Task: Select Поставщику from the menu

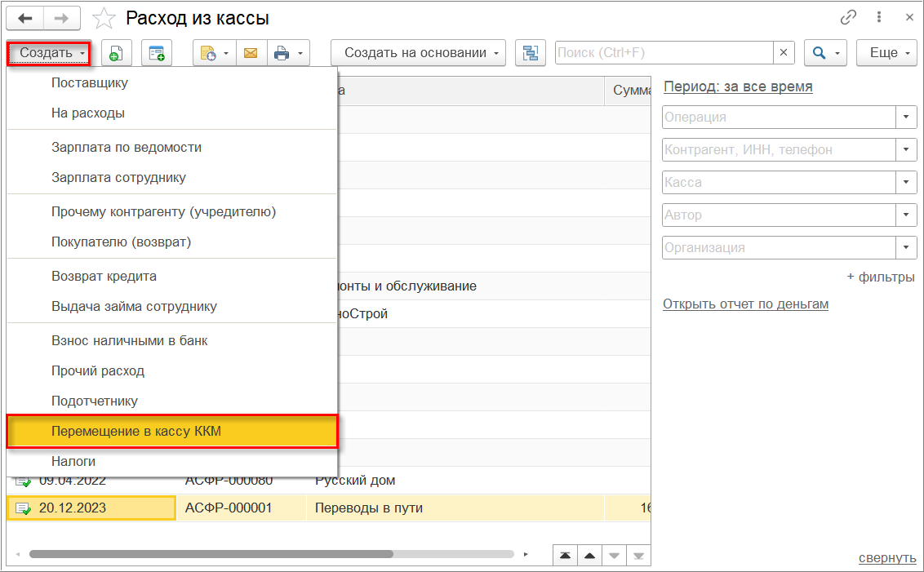Action: tap(171, 83)
